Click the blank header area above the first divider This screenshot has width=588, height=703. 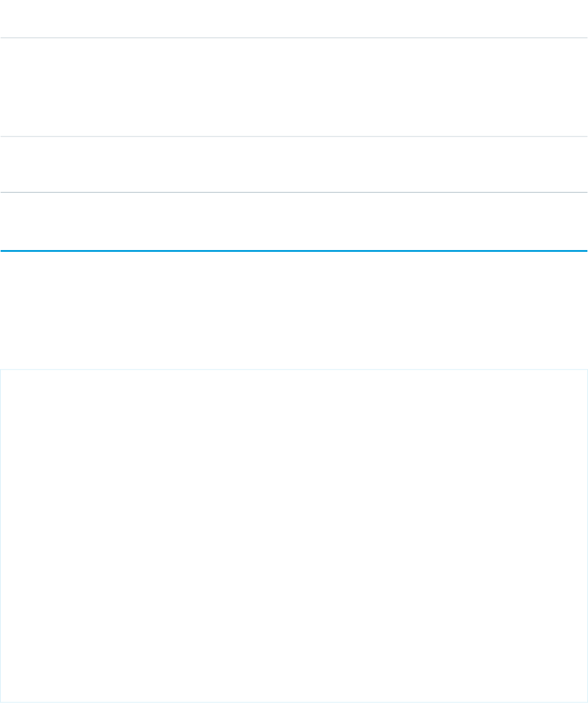[294, 18]
